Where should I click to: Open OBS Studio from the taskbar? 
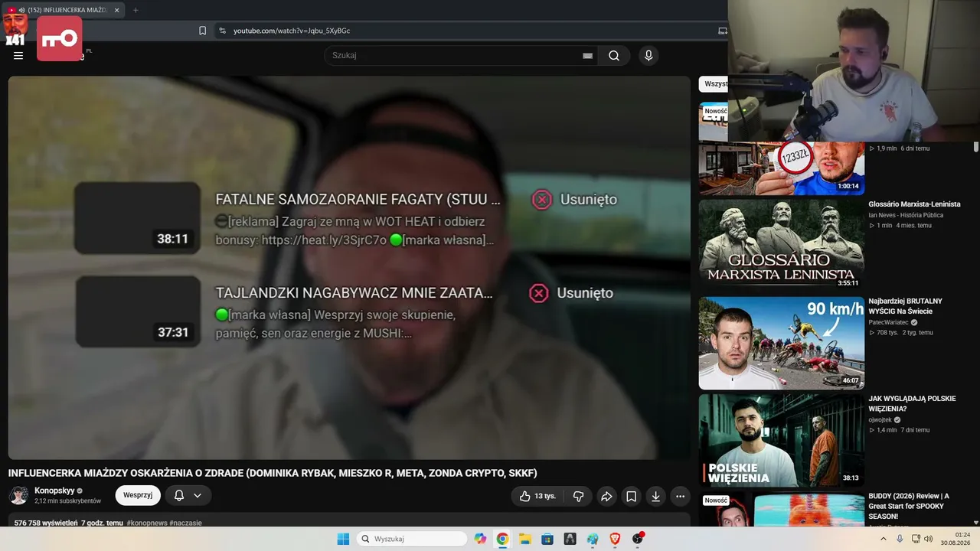[x=638, y=539]
